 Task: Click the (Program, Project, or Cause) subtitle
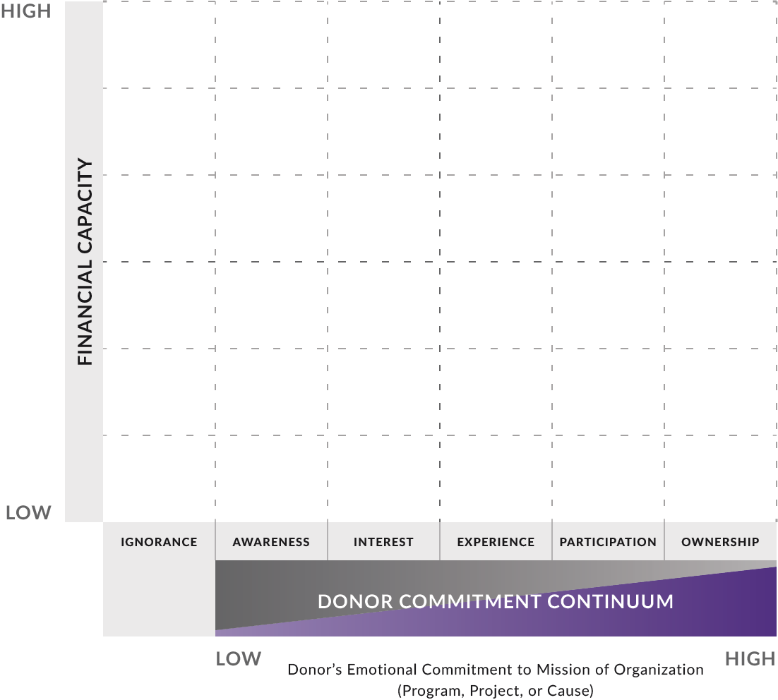[x=495, y=690]
